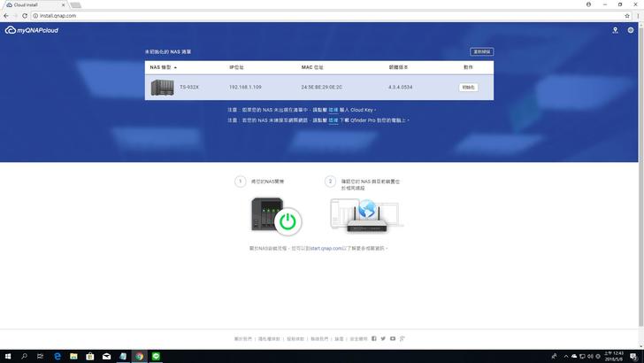644x363 pixels.
Task: Click the router network illustration
Action: click(x=366, y=215)
